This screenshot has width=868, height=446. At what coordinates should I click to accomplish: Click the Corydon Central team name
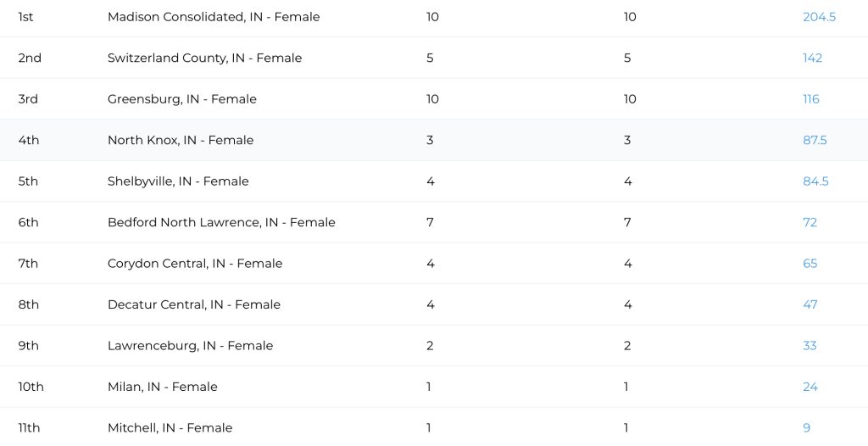(195, 264)
